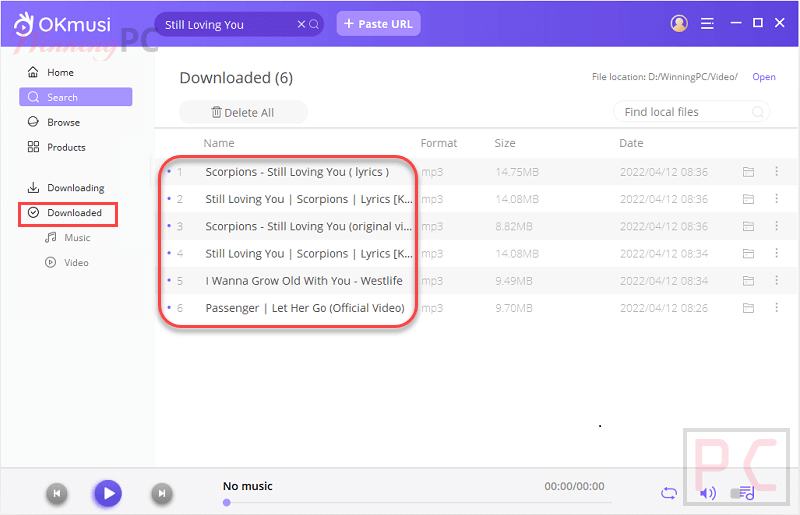The width and height of the screenshot is (800, 515).
Task: Skip to the next track
Action: pos(162,494)
